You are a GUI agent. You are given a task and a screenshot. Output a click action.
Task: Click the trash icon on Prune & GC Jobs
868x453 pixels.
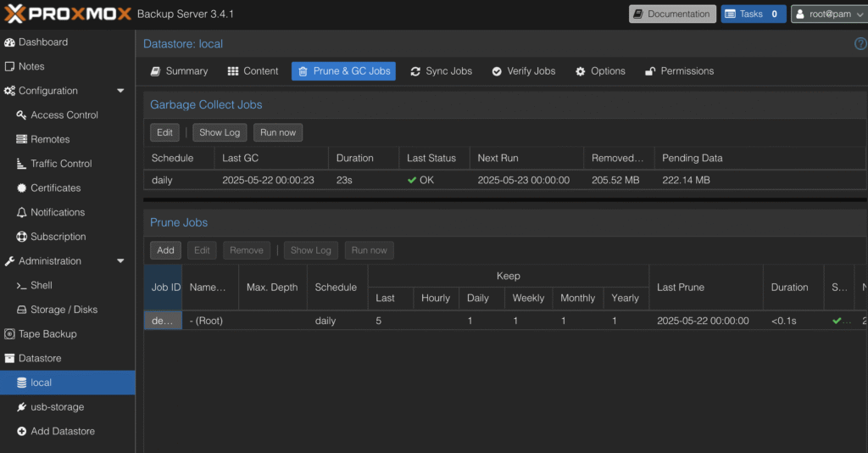click(x=303, y=71)
